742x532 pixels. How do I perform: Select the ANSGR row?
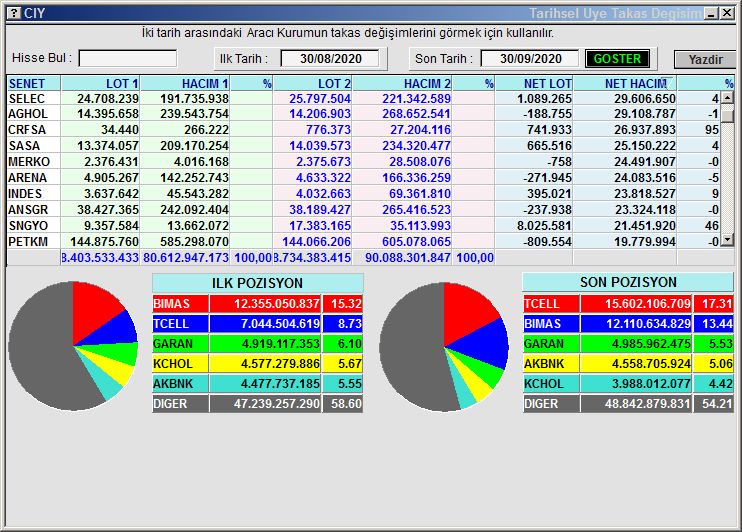(363, 210)
